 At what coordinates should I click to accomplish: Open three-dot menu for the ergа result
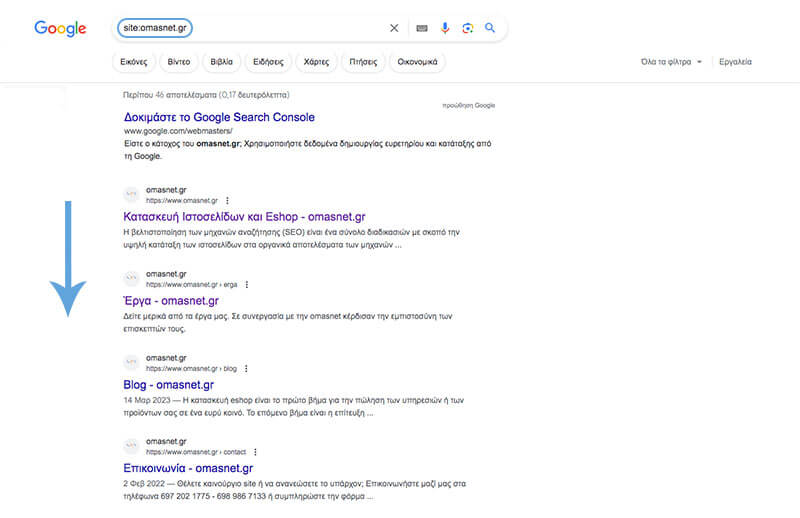coord(246,284)
